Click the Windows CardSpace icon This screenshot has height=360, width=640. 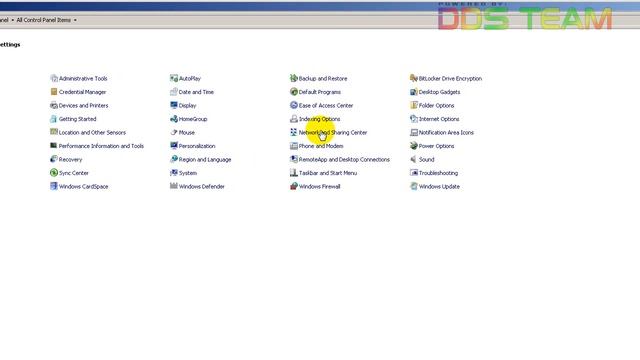tap(54, 186)
